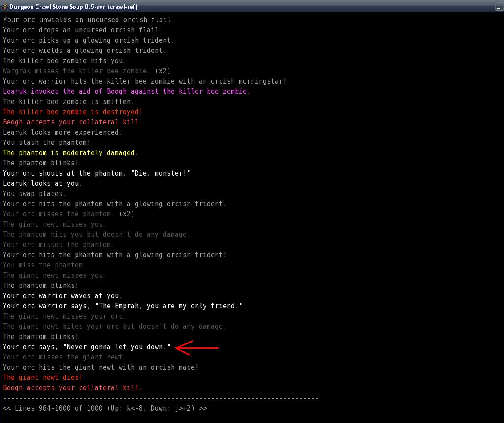Click the '<<' marker at pager line start

7,408
